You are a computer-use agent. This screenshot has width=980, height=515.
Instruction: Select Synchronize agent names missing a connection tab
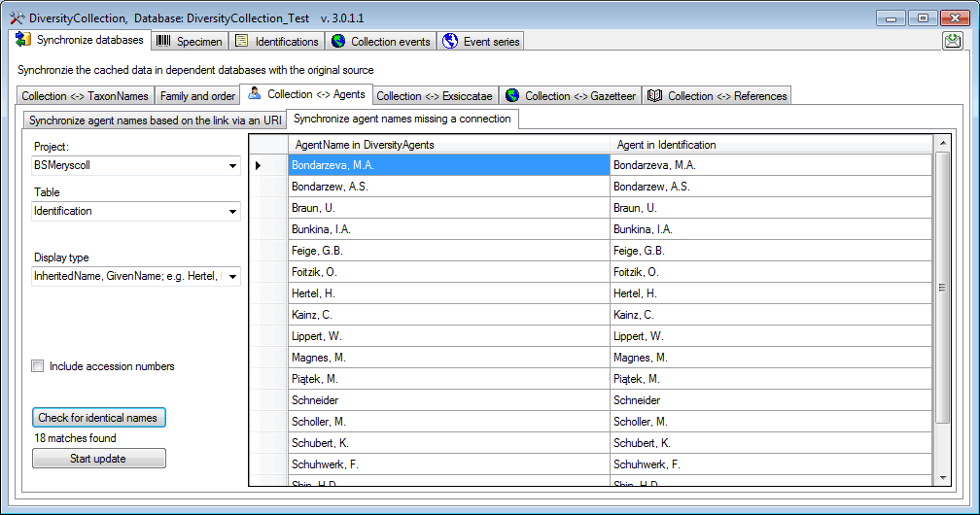coord(402,119)
